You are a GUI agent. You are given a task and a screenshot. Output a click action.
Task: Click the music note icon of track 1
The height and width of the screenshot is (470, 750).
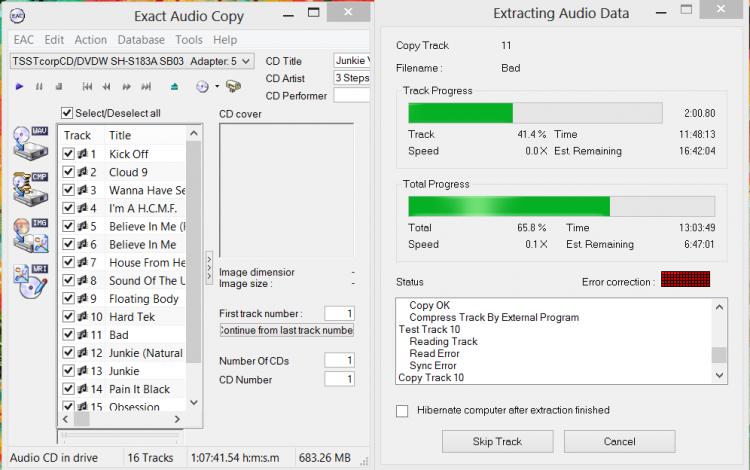pos(83,154)
